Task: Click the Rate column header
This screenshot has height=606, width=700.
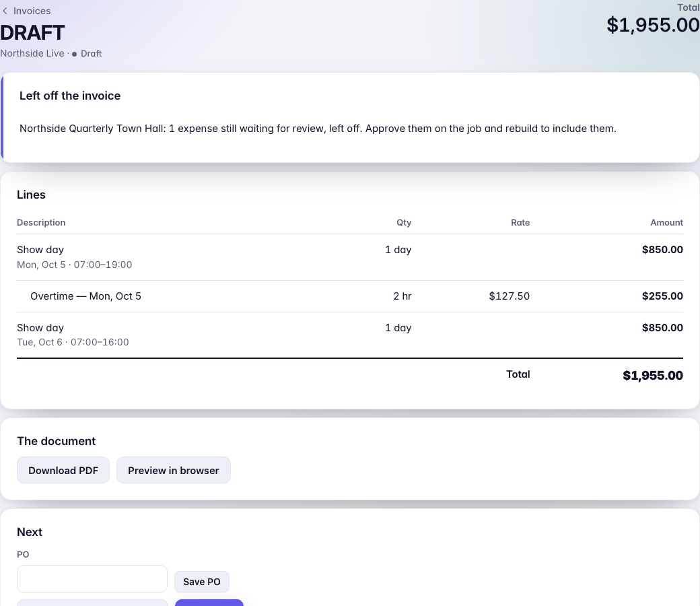Action: (520, 222)
